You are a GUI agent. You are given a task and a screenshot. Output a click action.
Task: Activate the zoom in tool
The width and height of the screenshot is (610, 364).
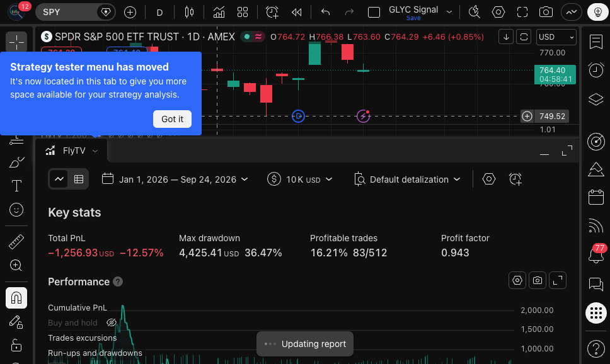16,265
